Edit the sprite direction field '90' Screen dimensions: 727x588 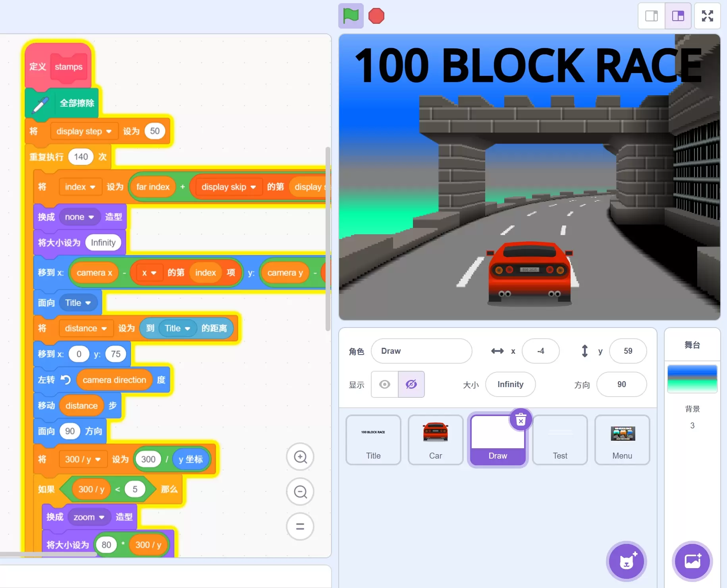pyautogui.click(x=621, y=384)
